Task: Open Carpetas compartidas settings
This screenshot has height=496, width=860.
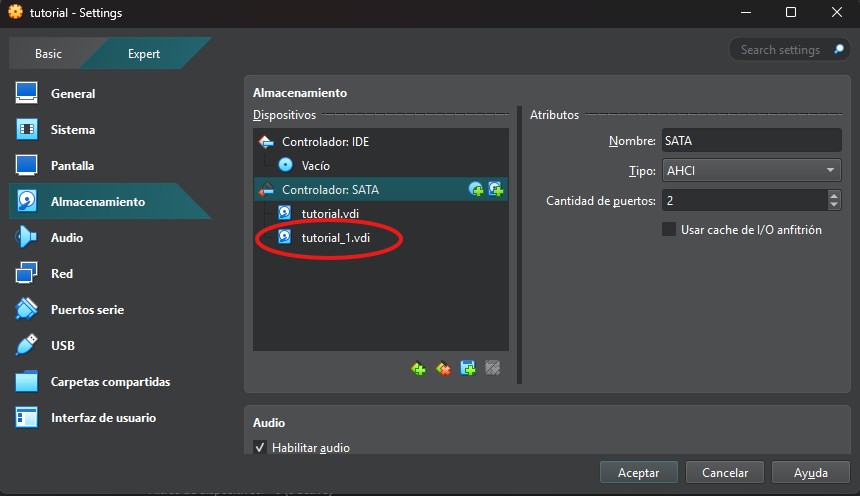Action: (x=111, y=382)
